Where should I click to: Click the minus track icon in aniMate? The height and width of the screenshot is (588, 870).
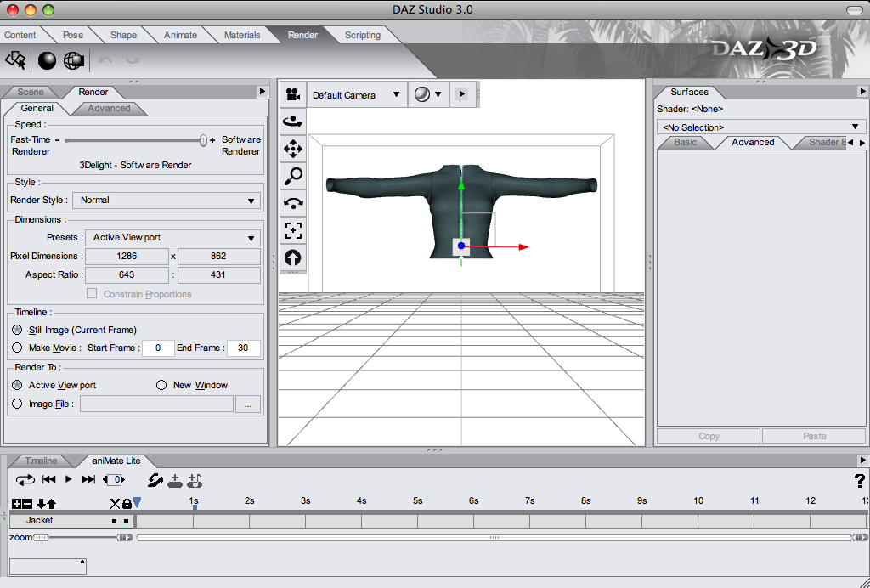coord(27,504)
